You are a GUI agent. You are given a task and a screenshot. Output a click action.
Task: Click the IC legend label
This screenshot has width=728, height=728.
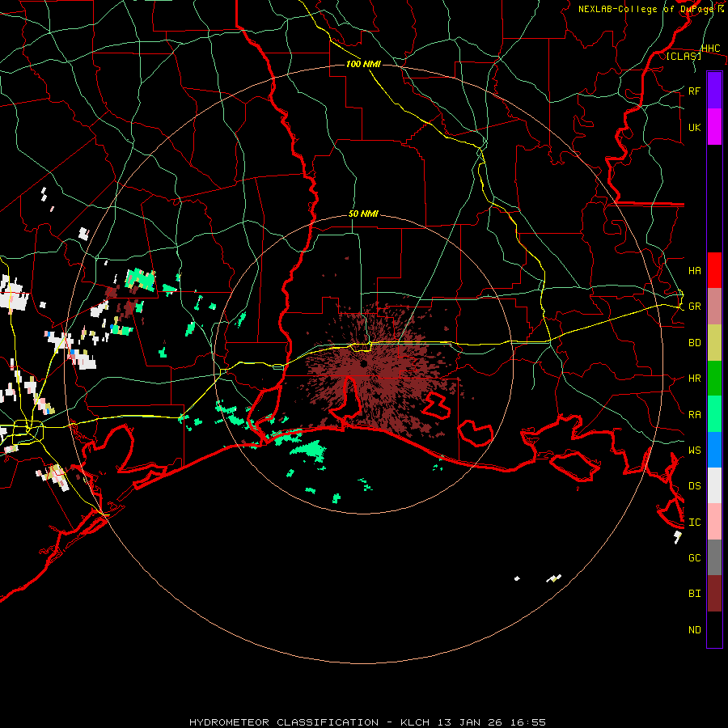click(694, 522)
